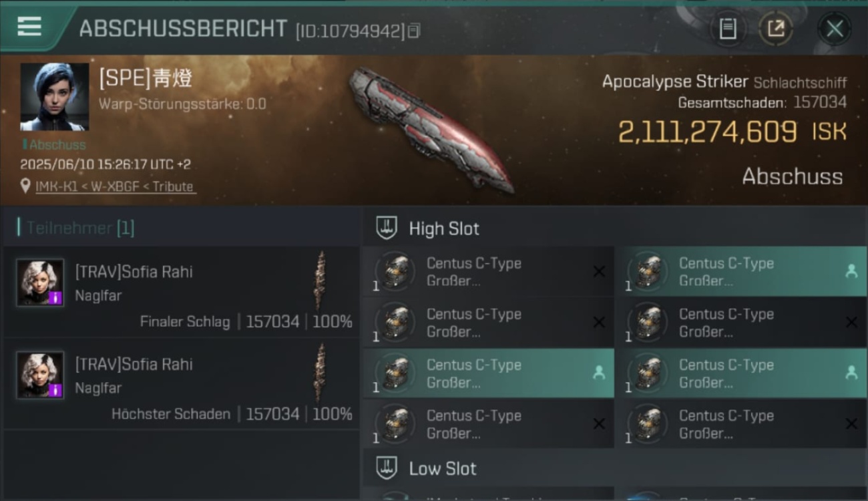
Task: Select the Teilnehmer [1] tab
Action: click(76, 228)
